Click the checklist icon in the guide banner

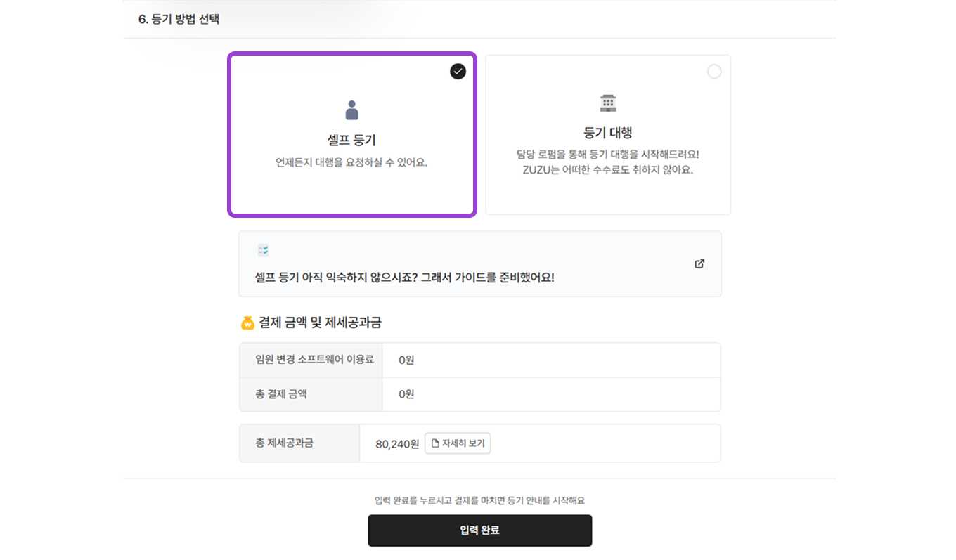[264, 249]
